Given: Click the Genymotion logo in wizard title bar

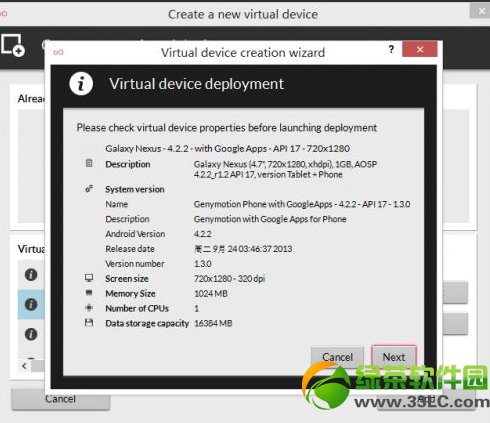Looking at the screenshot, I should click(58, 52).
